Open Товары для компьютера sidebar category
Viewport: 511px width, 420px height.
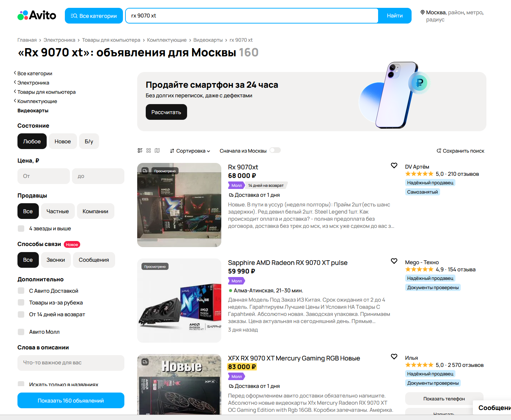(46, 92)
